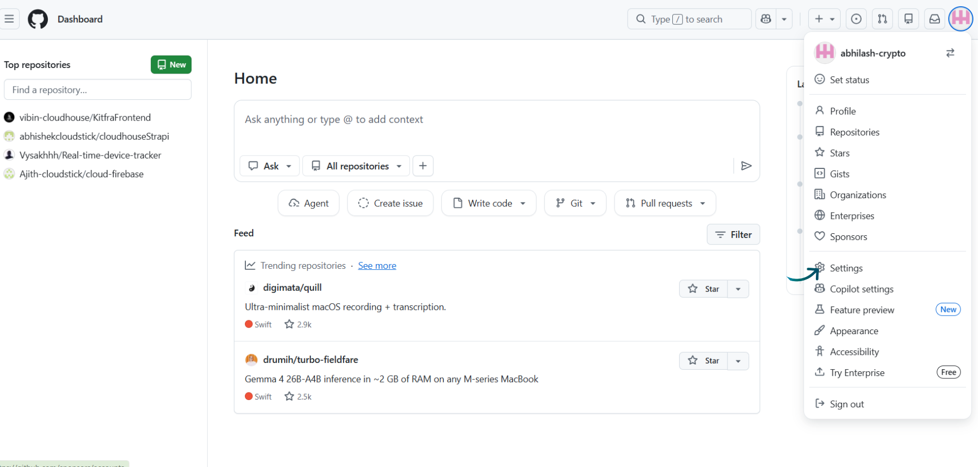
Task: Focus the Find a repository field
Action: [x=98, y=90]
